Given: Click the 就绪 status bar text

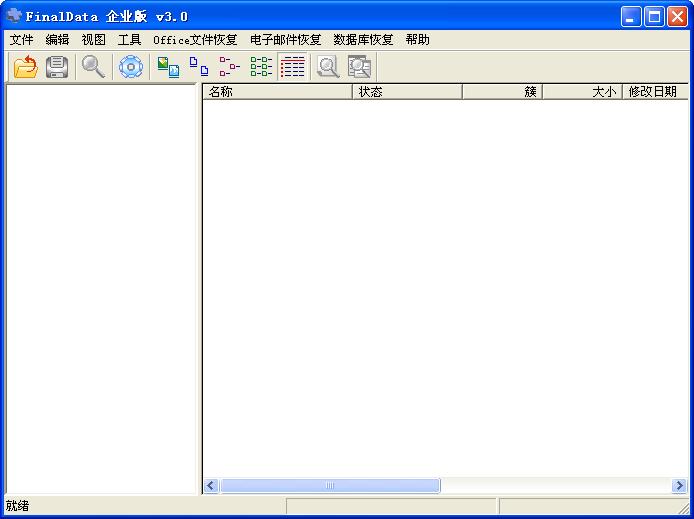Looking at the screenshot, I should tap(17, 506).
